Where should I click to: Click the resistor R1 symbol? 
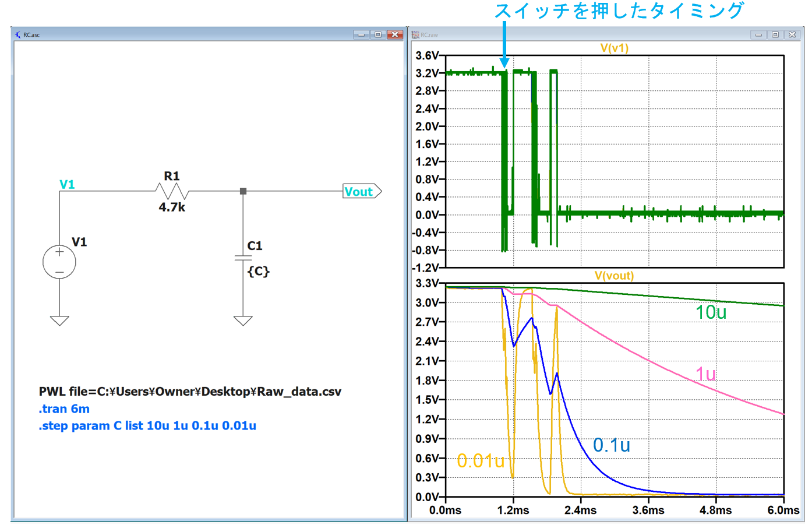(x=171, y=191)
